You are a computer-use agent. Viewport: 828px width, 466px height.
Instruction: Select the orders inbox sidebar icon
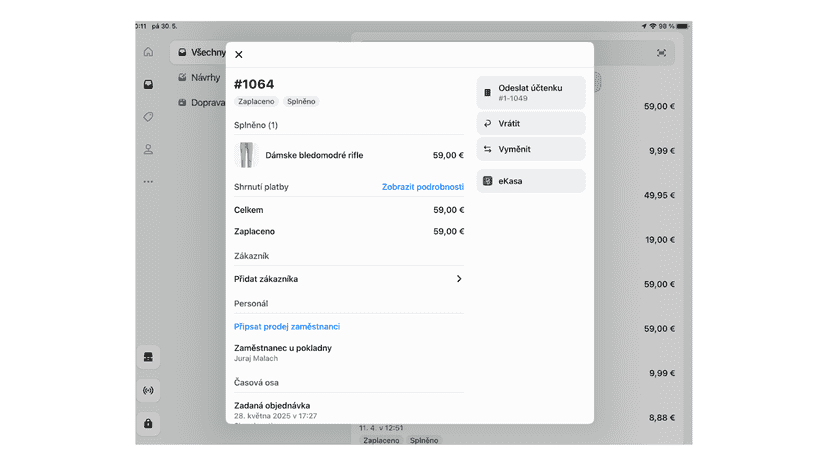(x=148, y=85)
